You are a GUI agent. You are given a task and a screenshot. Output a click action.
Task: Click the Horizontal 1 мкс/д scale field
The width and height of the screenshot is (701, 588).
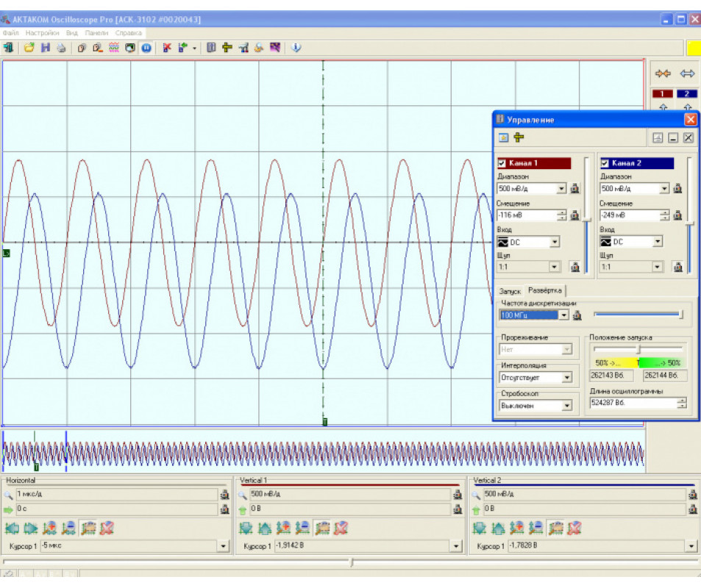(117, 494)
